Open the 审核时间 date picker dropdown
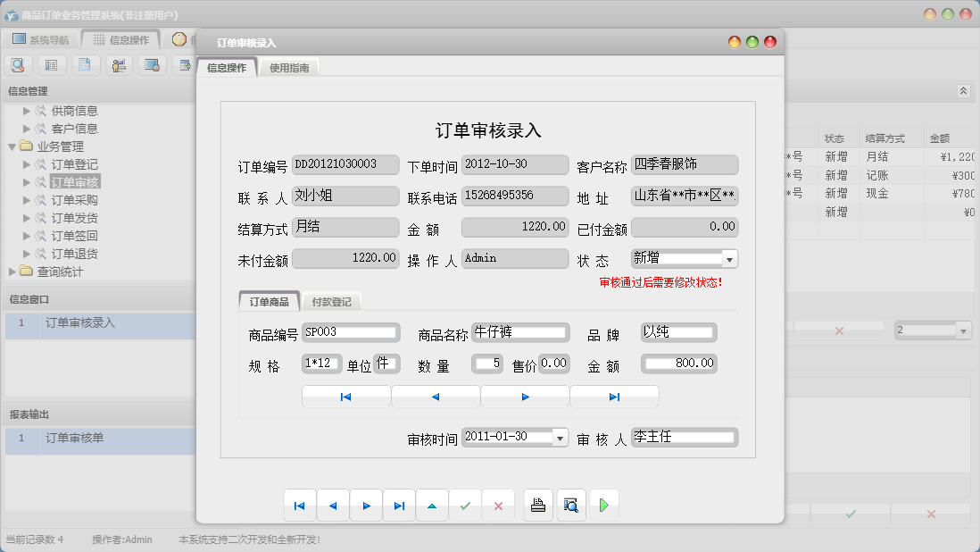This screenshot has width=980, height=552. [560, 437]
